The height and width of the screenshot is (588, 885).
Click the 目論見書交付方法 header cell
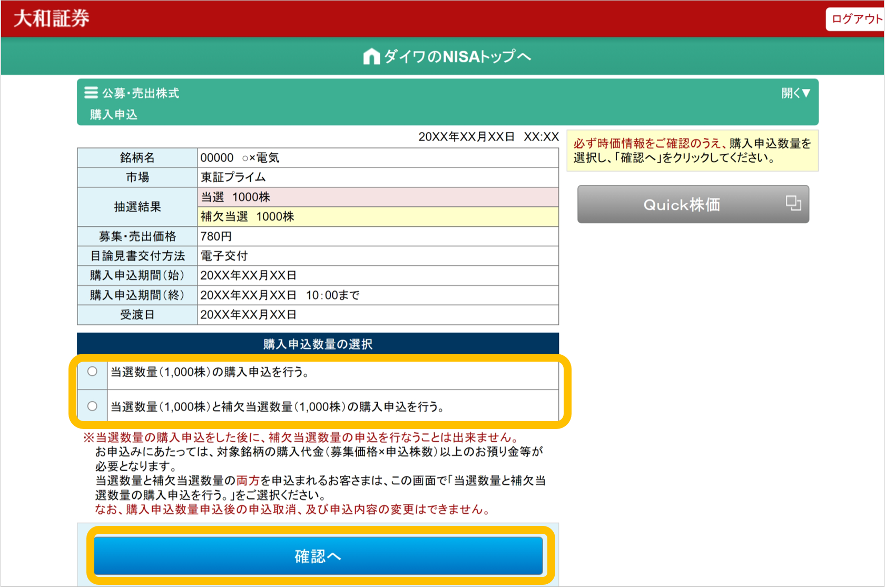click(x=137, y=256)
